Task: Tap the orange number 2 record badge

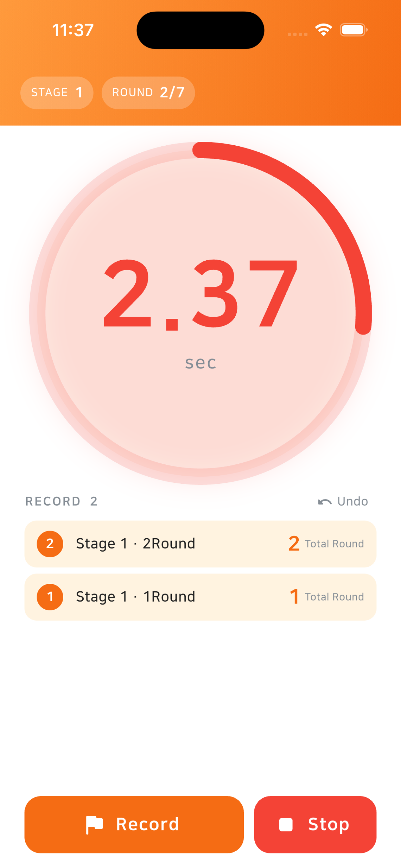Action: click(x=50, y=544)
